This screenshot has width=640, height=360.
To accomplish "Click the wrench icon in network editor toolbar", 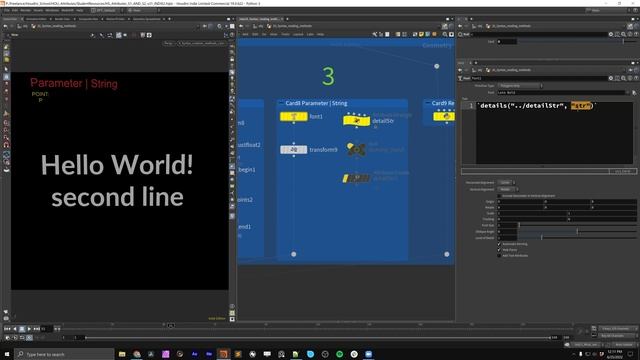I will click(x=374, y=35).
